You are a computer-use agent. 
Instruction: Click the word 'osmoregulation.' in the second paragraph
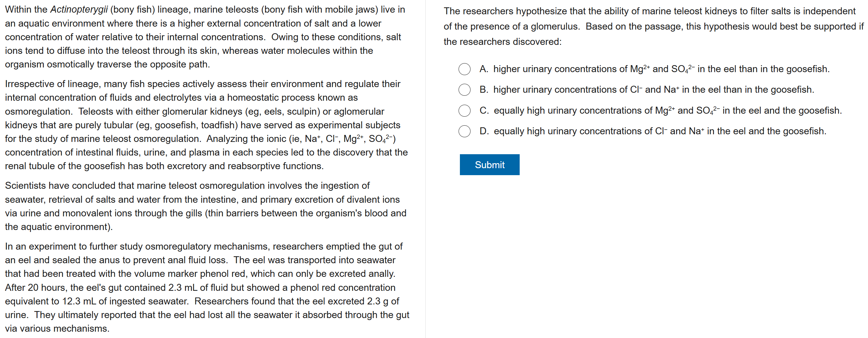point(39,111)
